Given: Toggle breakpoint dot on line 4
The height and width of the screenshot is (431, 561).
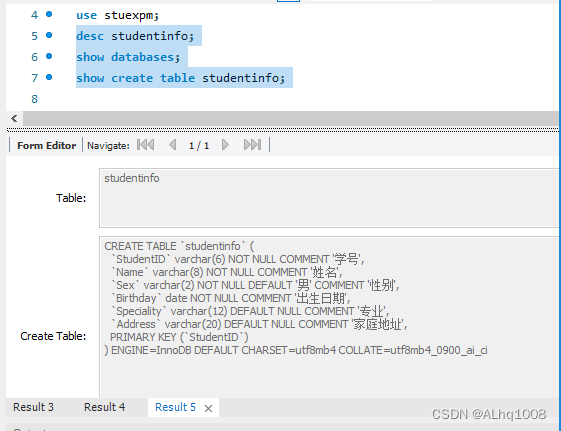Looking at the screenshot, I should click(49, 14).
